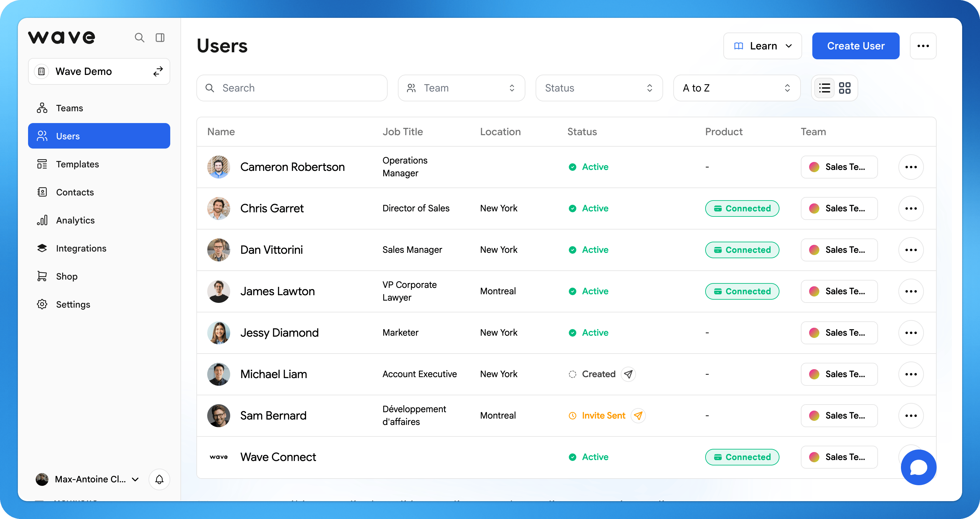Switch to list view
Screen dimensions: 980x519
pos(824,88)
